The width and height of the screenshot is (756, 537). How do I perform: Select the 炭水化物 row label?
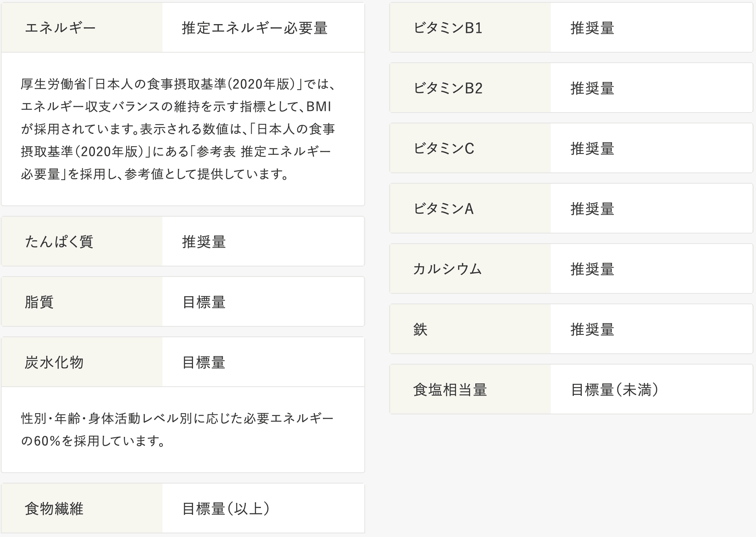point(54,362)
